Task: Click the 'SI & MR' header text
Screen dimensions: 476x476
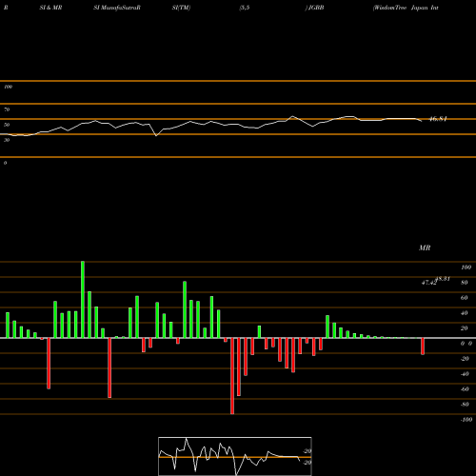Action: coord(50,8)
